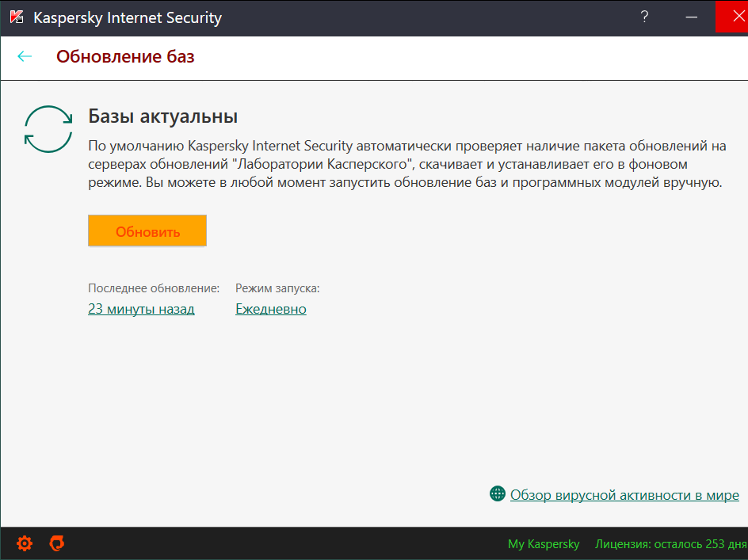Open the My Kaspersky link

point(544,544)
